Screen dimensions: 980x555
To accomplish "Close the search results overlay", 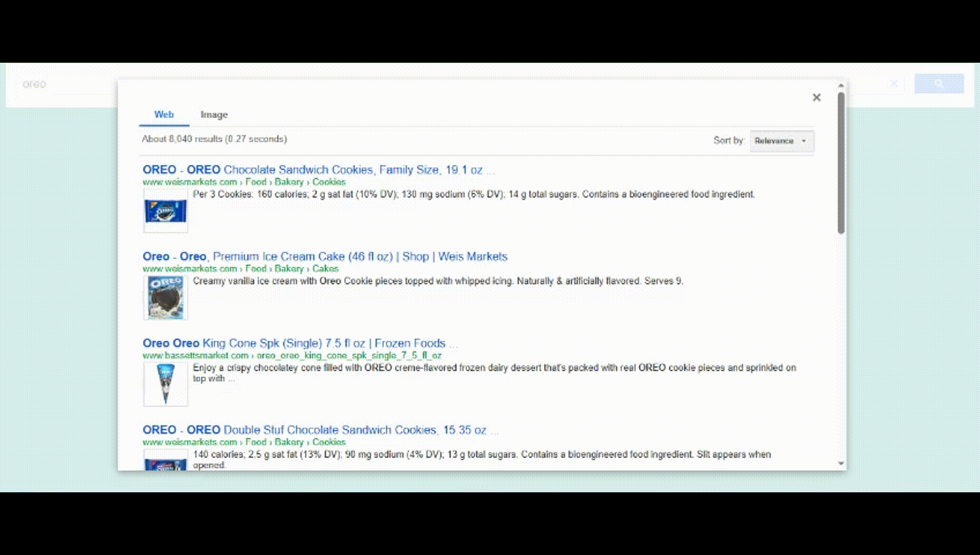I will pyautogui.click(x=816, y=98).
